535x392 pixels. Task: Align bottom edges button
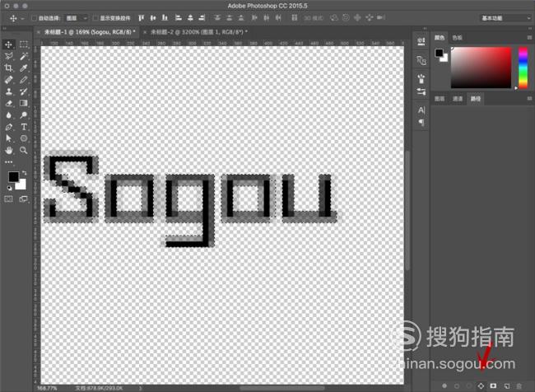165,18
